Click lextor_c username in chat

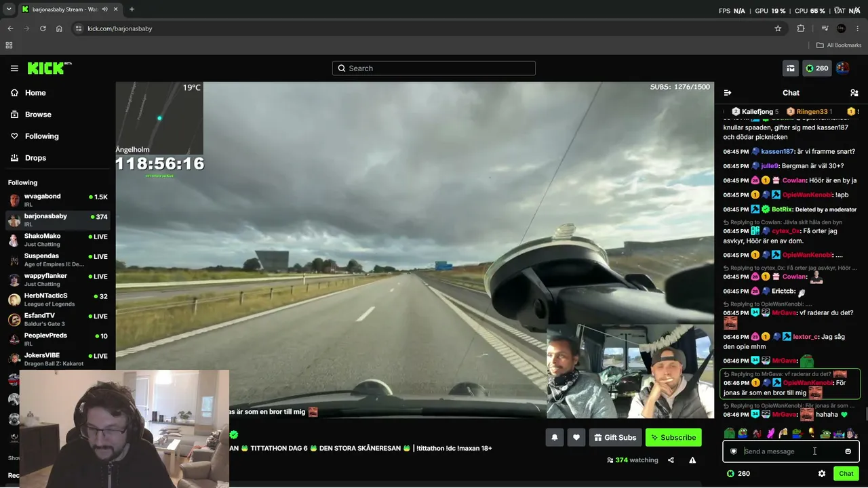pyautogui.click(x=806, y=337)
